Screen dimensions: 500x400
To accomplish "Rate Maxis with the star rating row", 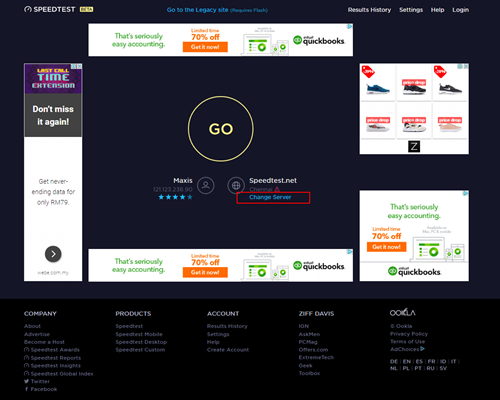I will [175, 197].
